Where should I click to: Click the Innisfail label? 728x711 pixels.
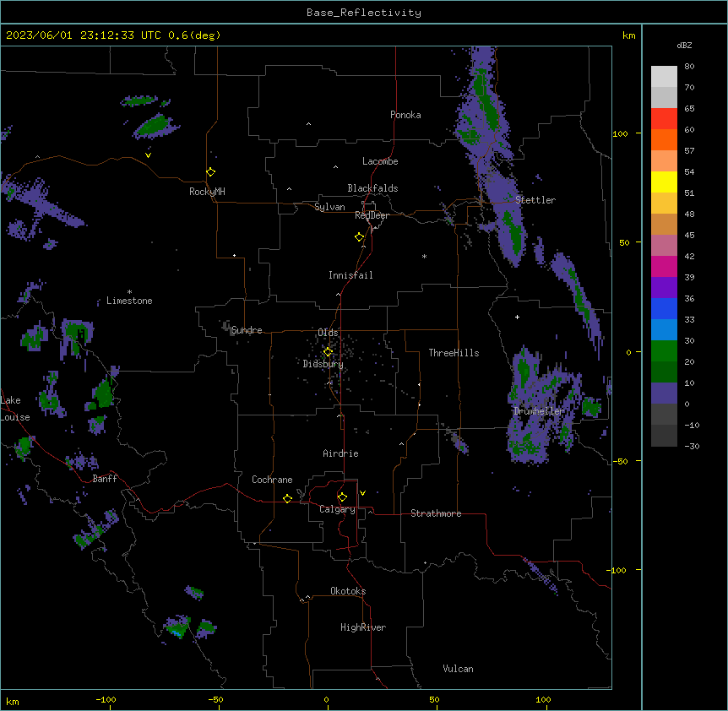click(x=350, y=275)
